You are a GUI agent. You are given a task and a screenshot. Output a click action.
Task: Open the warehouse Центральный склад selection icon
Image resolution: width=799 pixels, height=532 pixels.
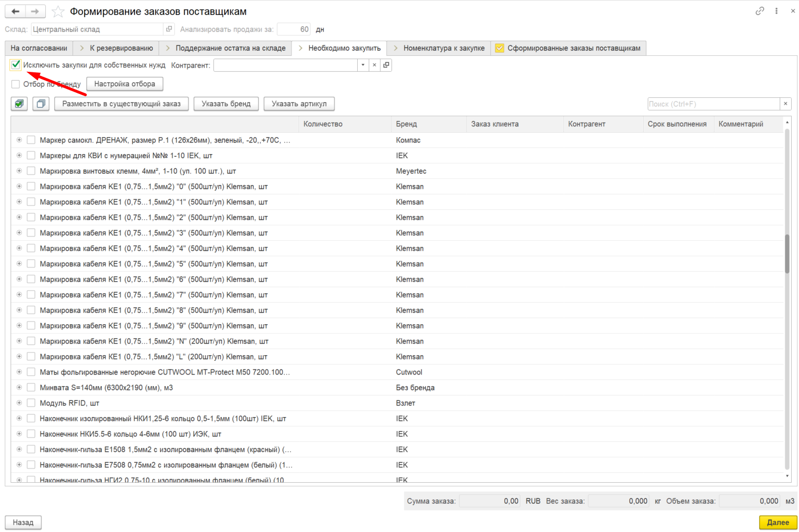click(169, 29)
